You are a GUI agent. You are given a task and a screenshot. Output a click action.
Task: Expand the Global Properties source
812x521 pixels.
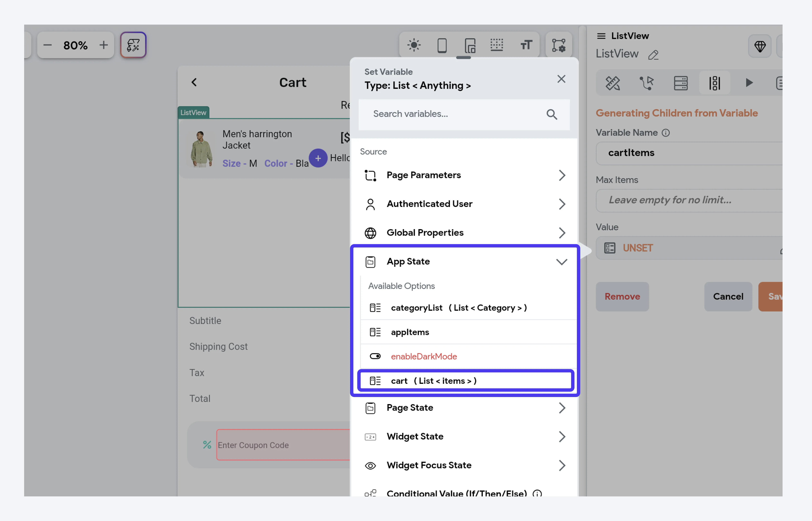point(464,233)
